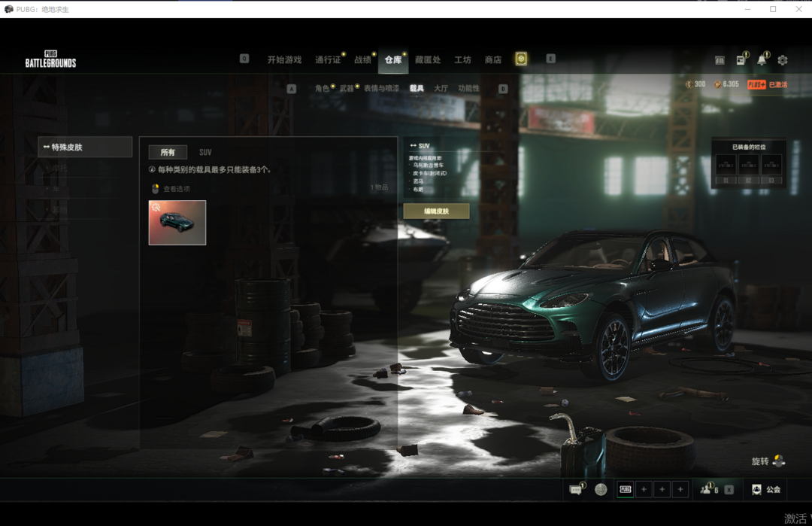Open the chat bubble icon
This screenshot has height=526, width=812.
click(576, 490)
